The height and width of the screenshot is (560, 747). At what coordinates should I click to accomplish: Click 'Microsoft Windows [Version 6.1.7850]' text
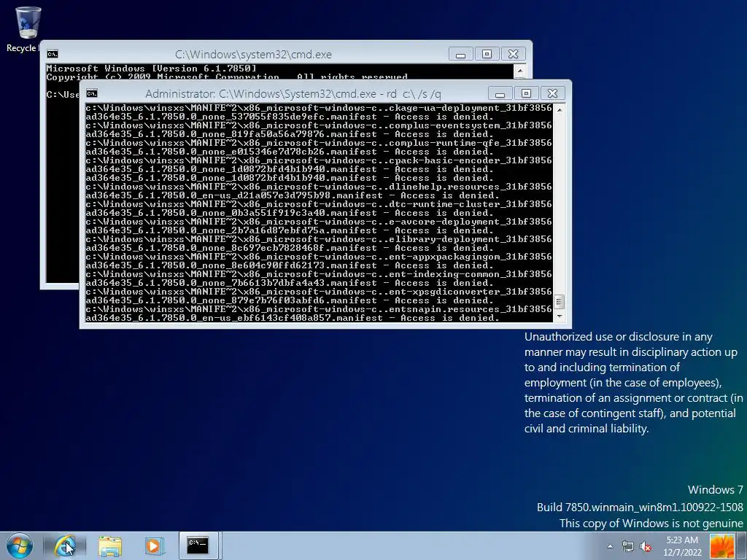point(152,69)
